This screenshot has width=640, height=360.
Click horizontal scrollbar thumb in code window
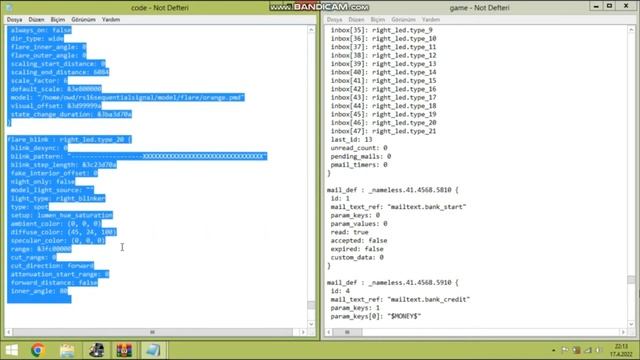[152, 332]
